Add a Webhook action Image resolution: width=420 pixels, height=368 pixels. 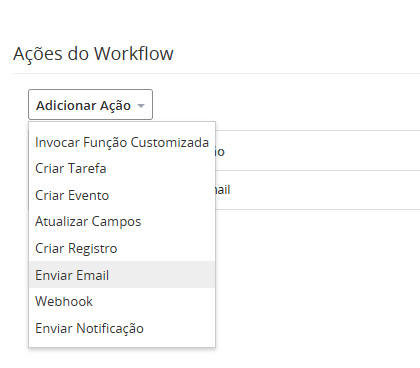point(122,301)
